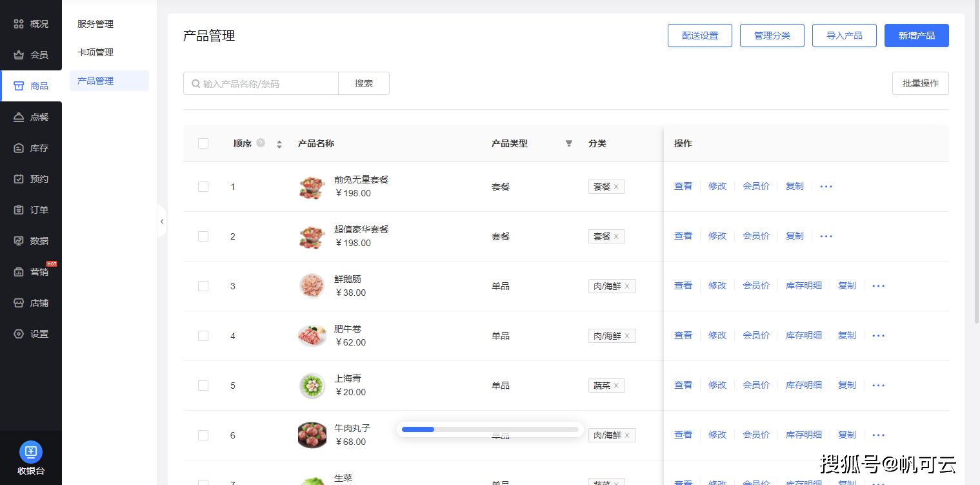Image resolution: width=980 pixels, height=485 pixels.
Task: Open more actions for 肥牛卷
Action: 879,336
